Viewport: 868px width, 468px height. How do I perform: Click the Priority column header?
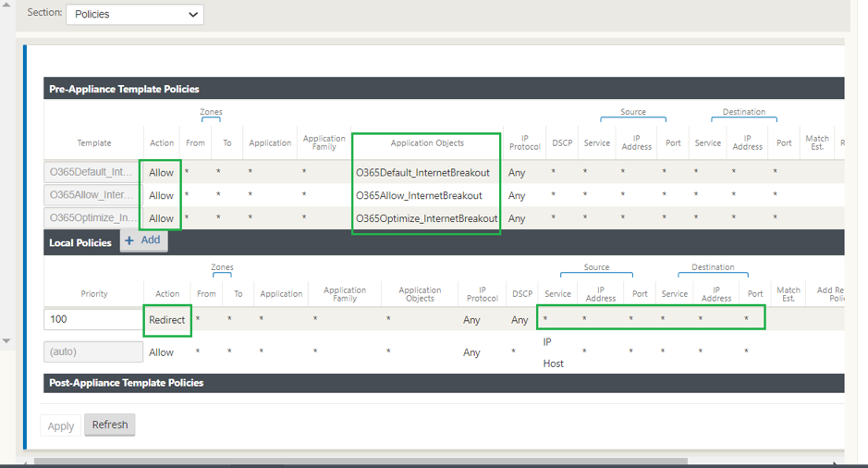94,293
